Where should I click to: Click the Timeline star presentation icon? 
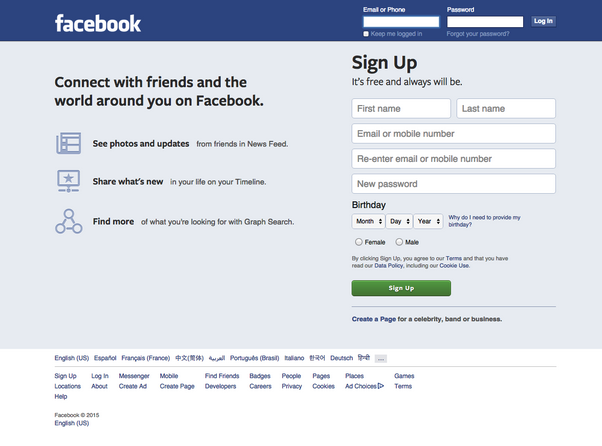[68, 181]
